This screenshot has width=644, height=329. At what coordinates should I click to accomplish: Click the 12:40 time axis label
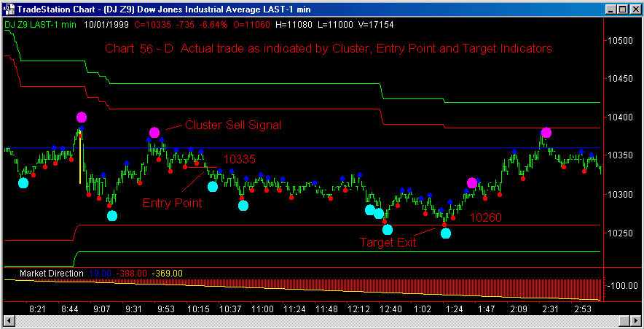[390, 309]
